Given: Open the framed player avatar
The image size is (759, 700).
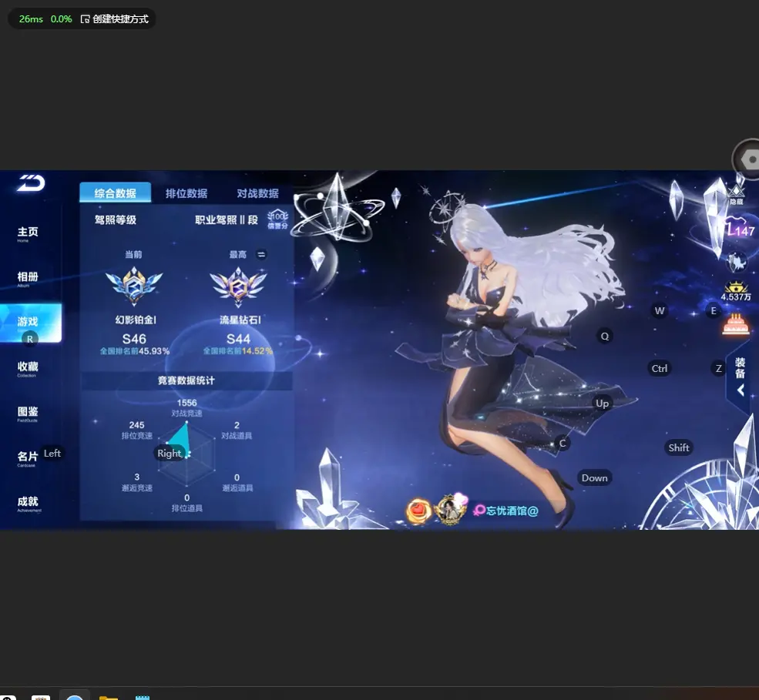Looking at the screenshot, I should pyautogui.click(x=451, y=509).
